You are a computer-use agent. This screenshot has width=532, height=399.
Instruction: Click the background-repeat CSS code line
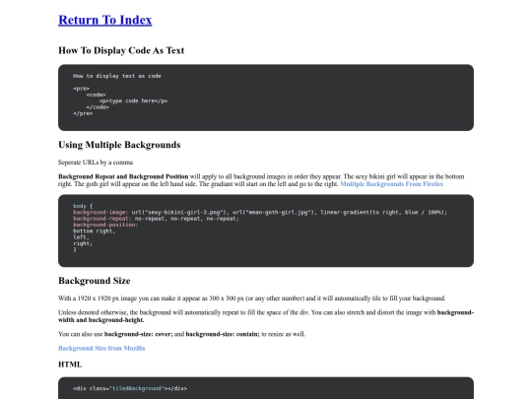point(156,219)
